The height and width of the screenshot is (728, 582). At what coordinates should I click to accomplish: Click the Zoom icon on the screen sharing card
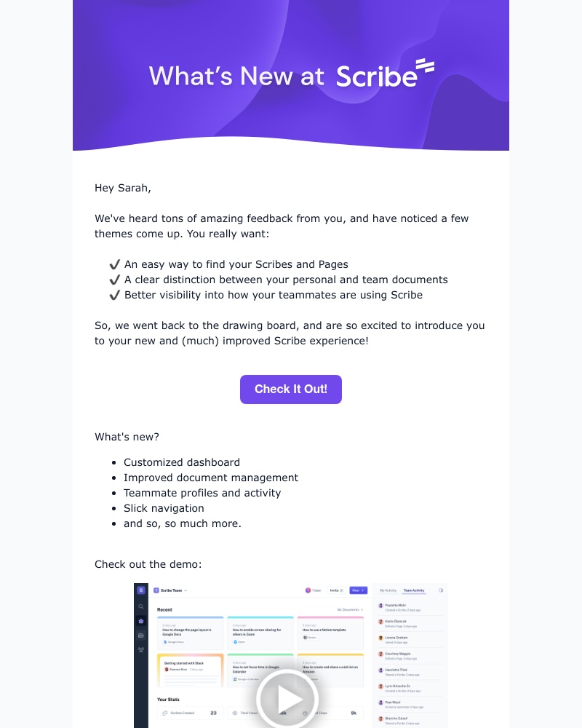point(235,642)
